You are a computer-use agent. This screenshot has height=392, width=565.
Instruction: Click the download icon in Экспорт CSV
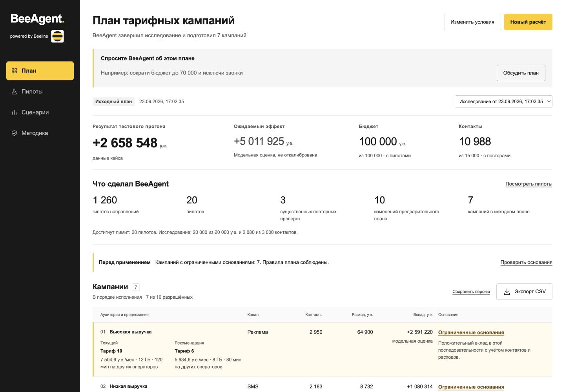(x=507, y=291)
